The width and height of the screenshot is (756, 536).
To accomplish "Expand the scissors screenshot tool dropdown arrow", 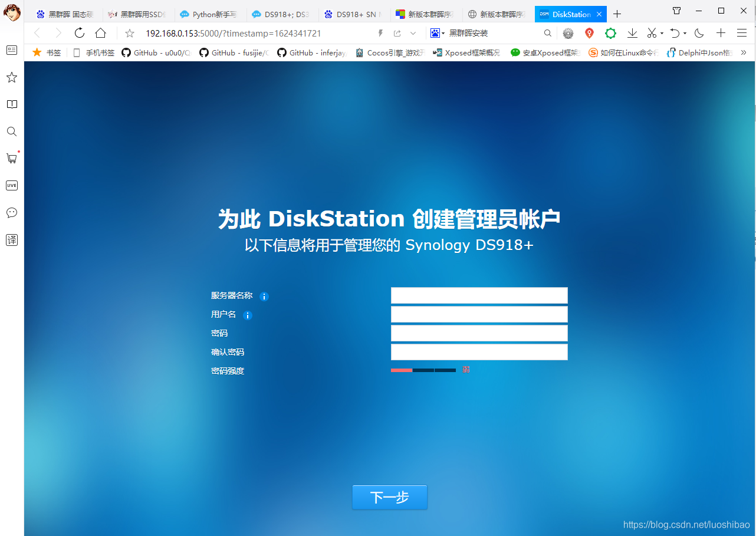I will pyautogui.click(x=662, y=34).
